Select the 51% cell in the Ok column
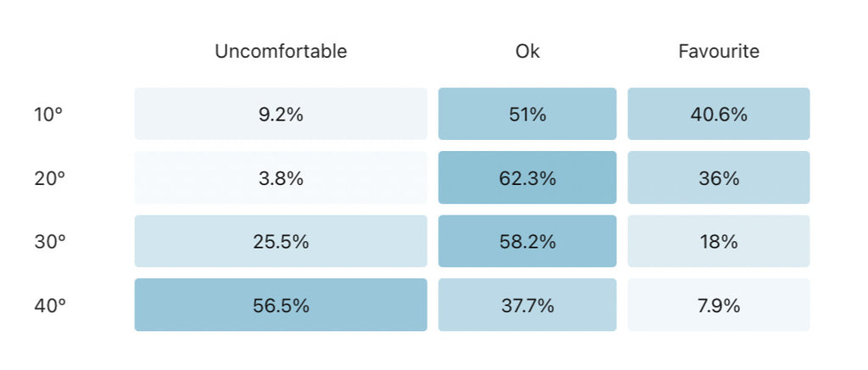The image size is (868, 370). pos(527,115)
